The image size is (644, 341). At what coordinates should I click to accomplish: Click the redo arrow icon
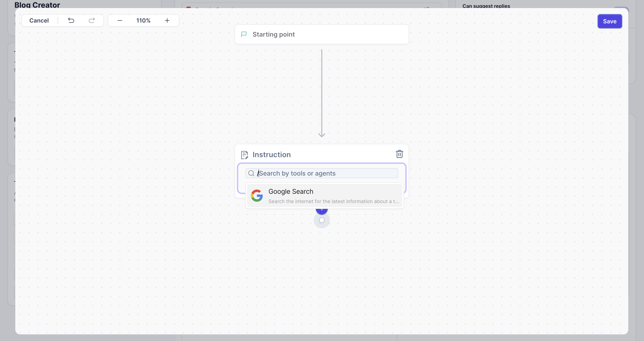click(x=92, y=20)
